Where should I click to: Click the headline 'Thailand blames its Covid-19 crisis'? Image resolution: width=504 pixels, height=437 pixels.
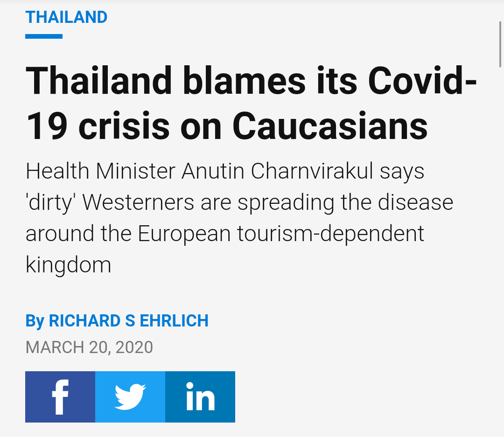click(251, 103)
